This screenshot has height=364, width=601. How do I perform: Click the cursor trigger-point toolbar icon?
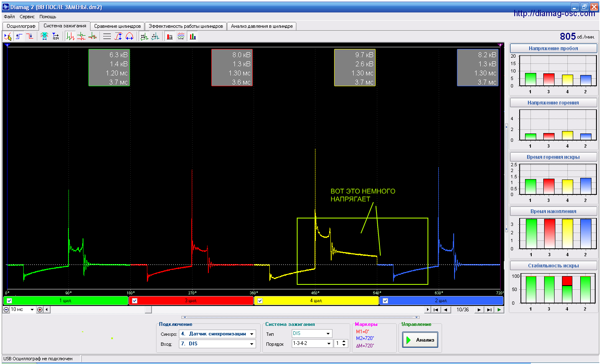(8, 36)
